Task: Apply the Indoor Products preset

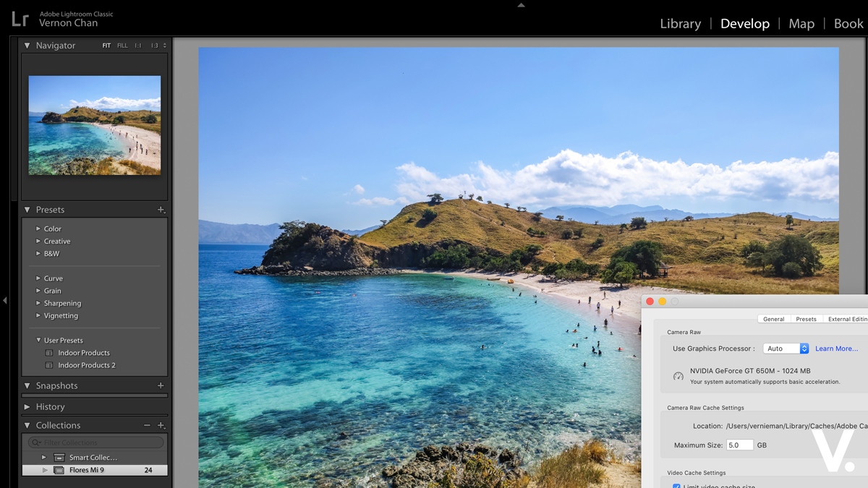Action: [x=84, y=353]
